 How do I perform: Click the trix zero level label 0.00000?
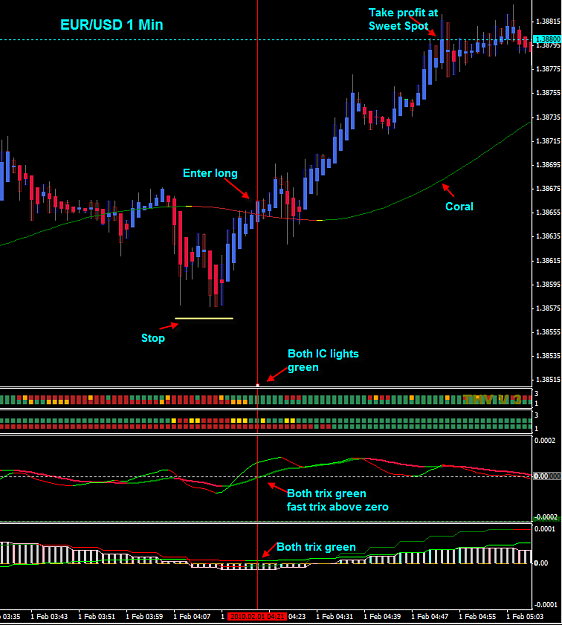[547, 476]
